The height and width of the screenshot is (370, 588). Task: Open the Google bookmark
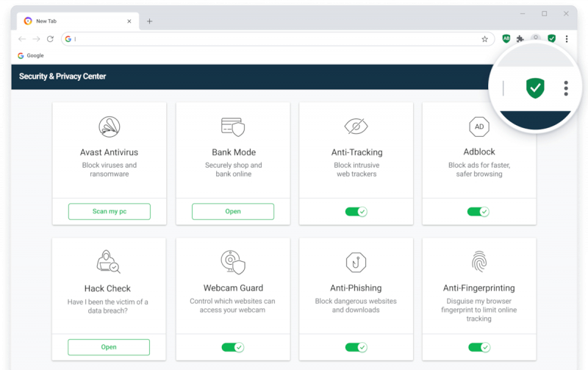click(x=31, y=56)
